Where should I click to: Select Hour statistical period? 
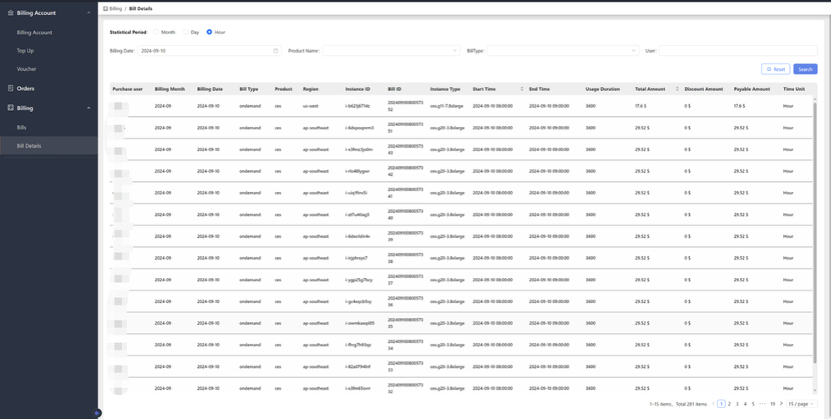coord(209,32)
